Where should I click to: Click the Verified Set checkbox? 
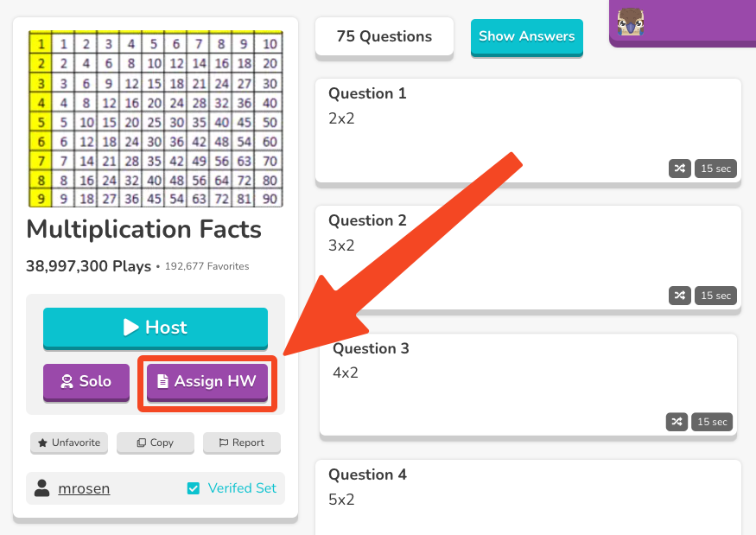pos(193,488)
